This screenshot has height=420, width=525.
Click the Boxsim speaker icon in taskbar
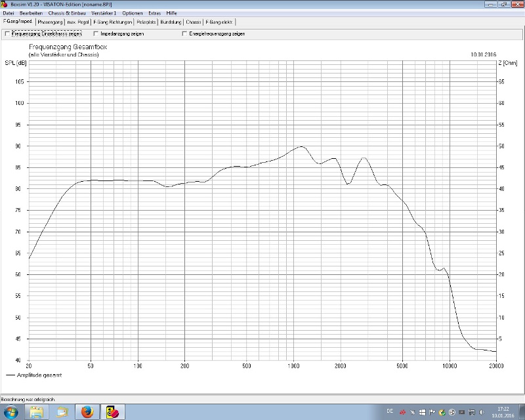[x=110, y=411]
